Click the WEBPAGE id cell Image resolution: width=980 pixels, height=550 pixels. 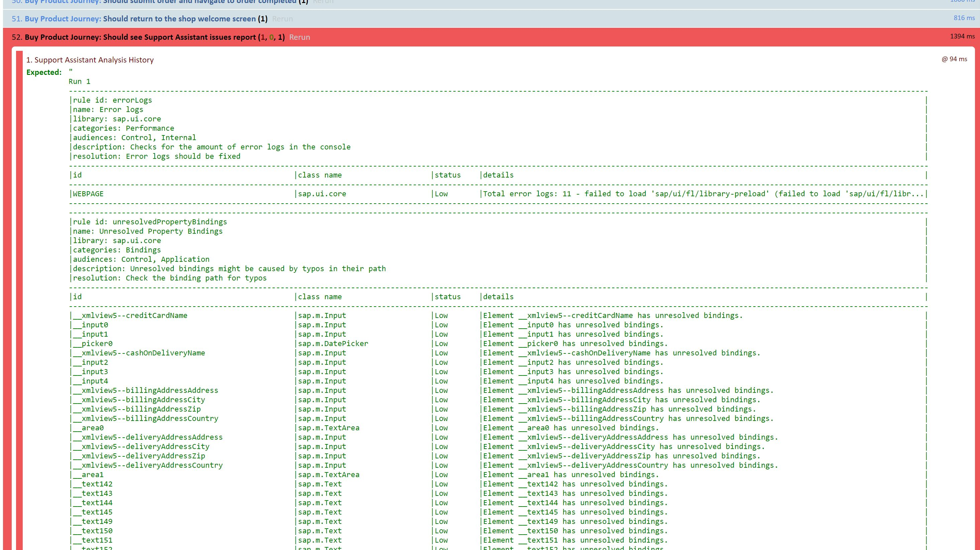(88, 194)
